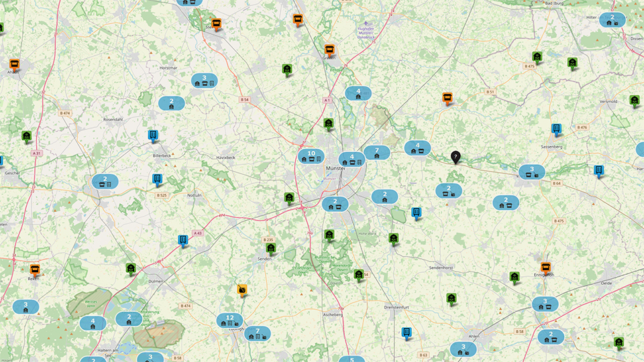Open green farm marker above B 475 Bad Iburg
Screen dimensions: 644x362
(537, 58)
